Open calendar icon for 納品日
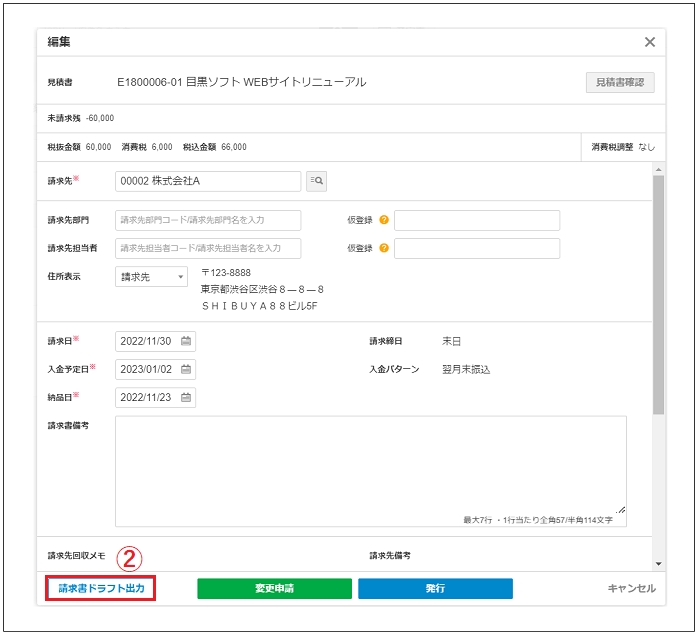Screen dimensions: 700x638 [186, 397]
